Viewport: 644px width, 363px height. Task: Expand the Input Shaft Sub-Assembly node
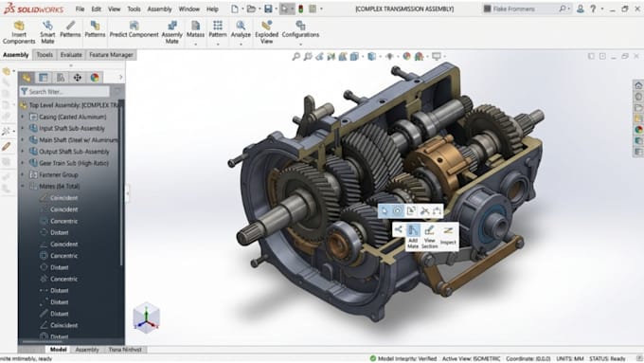[23, 128]
